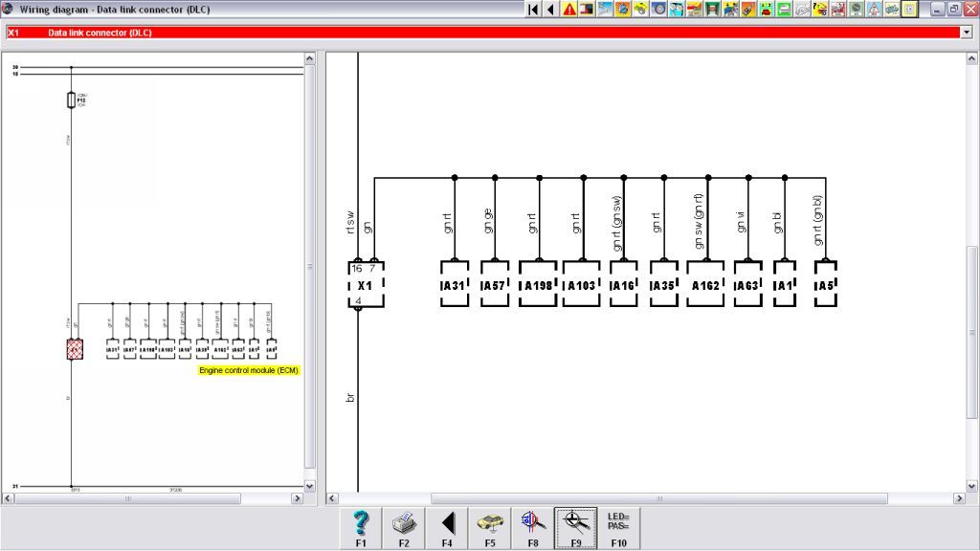This screenshot has height=551, width=980.
Task: Select component A63 in the enlarged diagram
Action: (747, 285)
